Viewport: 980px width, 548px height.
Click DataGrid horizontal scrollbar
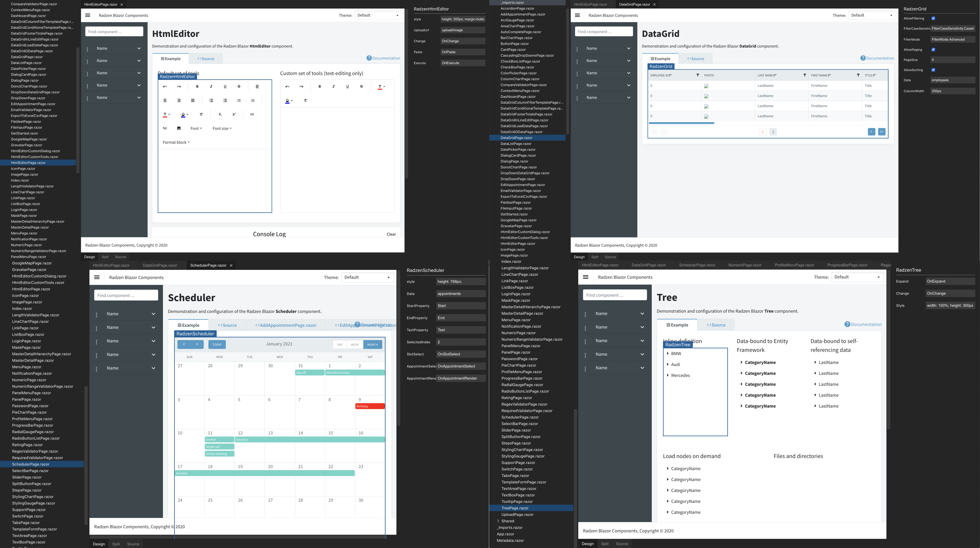click(681, 123)
